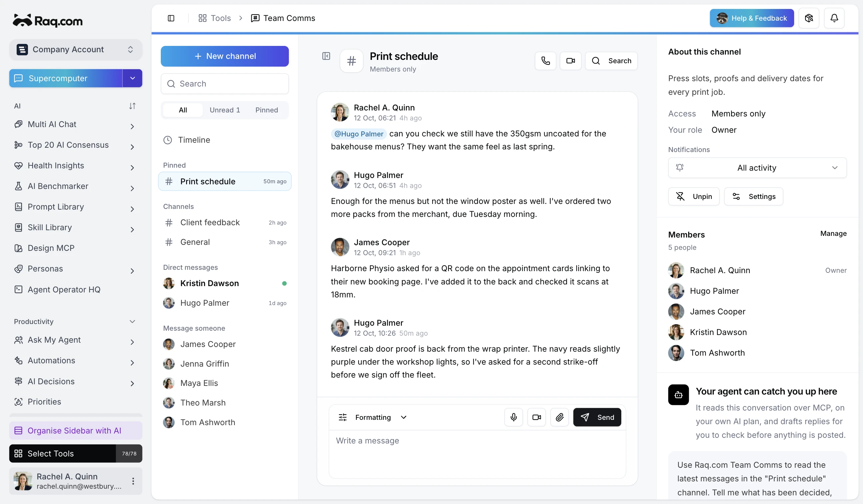
Task: Create a New channel
Action: pos(225,56)
